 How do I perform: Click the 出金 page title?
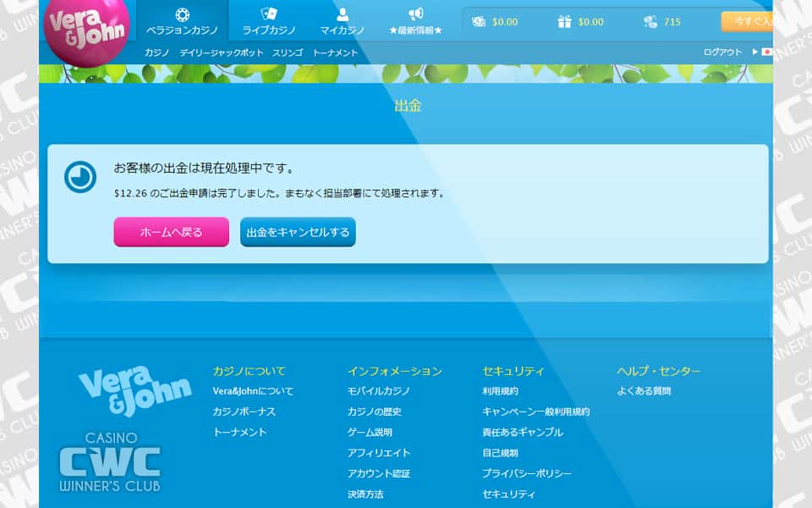click(408, 106)
